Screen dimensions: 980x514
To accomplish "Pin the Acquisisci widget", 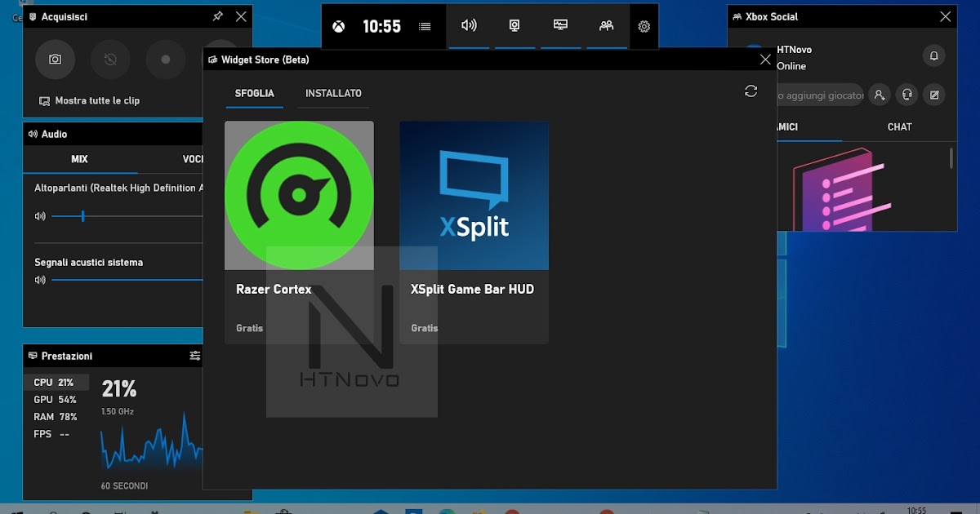I will tap(217, 16).
